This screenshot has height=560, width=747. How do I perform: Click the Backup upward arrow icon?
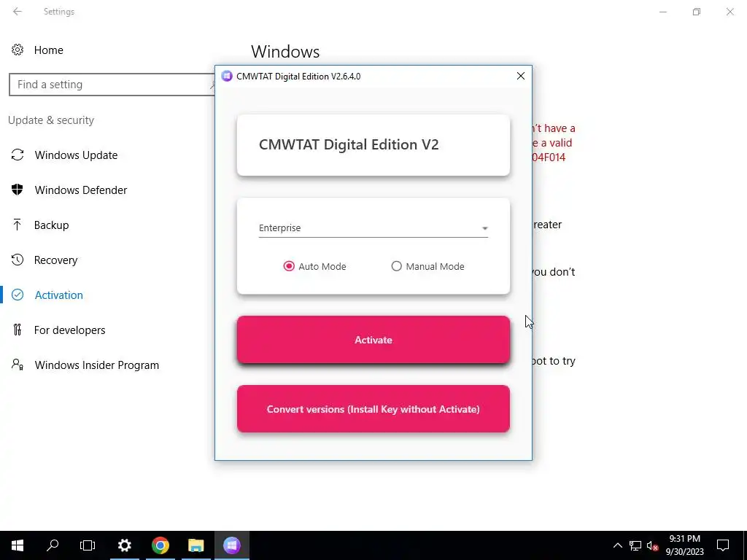point(18,225)
